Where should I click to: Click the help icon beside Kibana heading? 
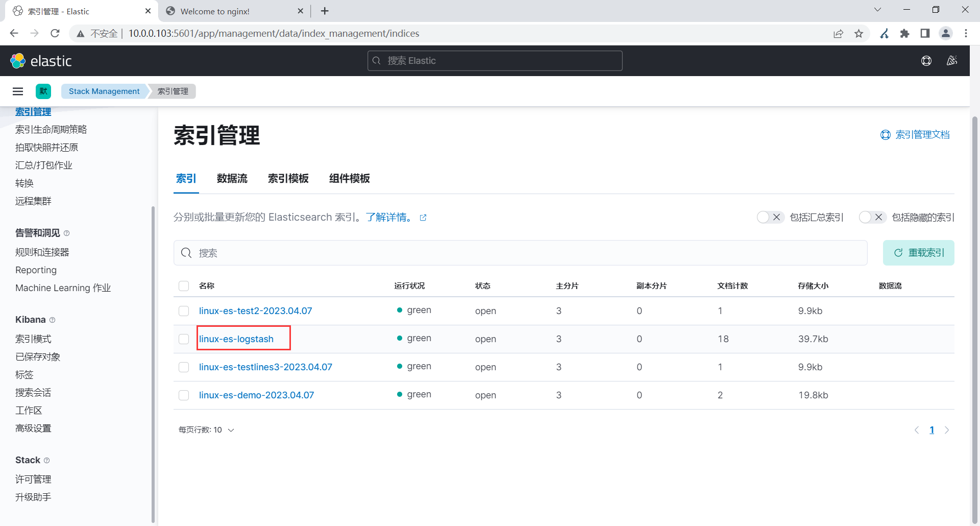tap(52, 320)
